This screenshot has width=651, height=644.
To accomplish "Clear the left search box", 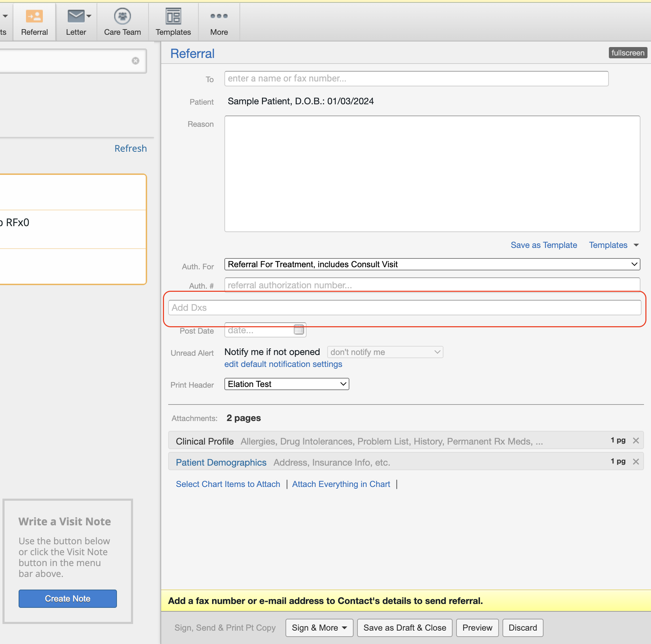I will pyautogui.click(x=136, y=61).
